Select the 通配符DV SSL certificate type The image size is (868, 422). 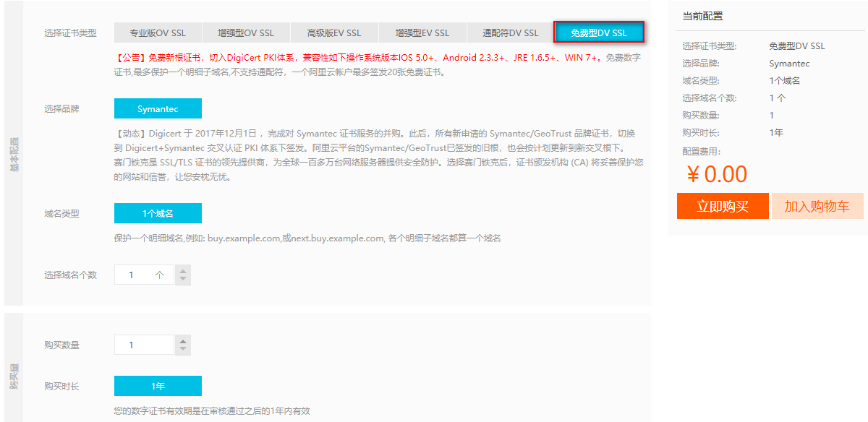pyautogui.click(x=510, y=33)
